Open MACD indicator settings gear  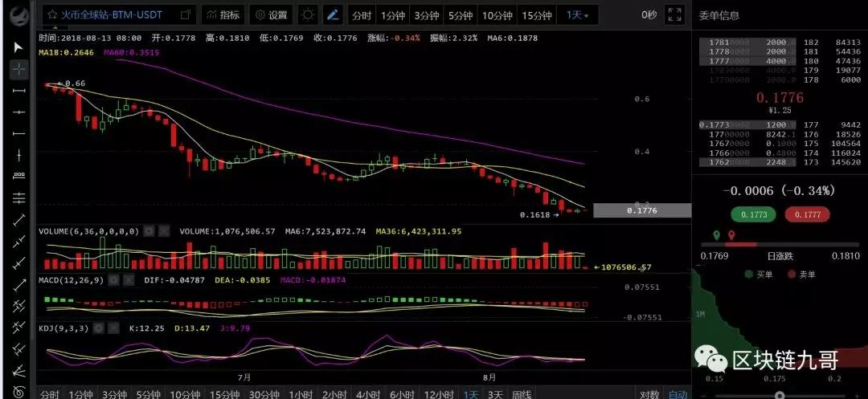point(113,280)
